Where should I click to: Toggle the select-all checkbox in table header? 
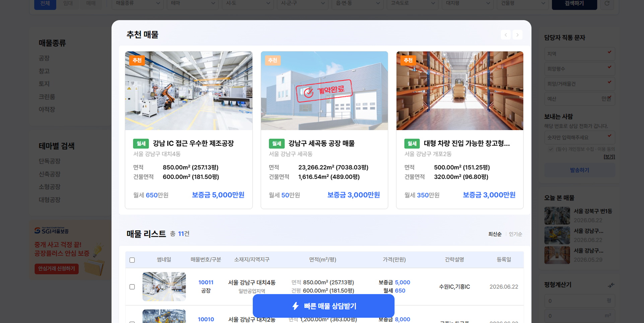coord(132,260)
